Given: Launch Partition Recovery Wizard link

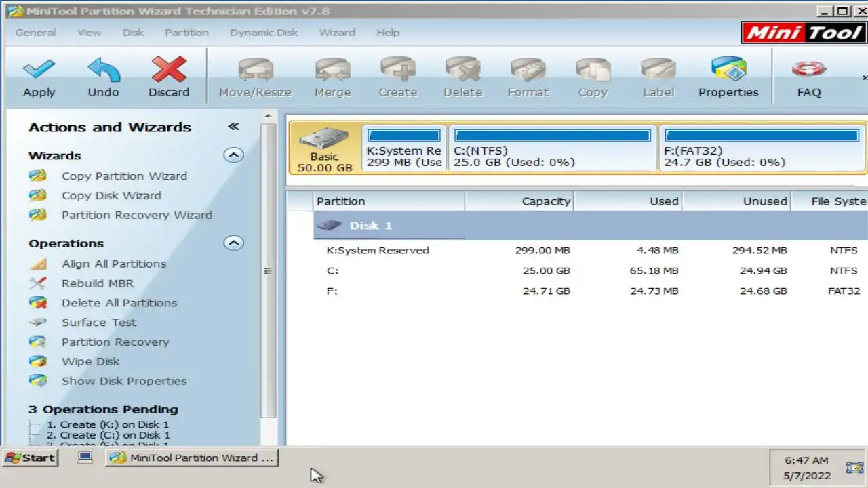Looking at the screenshot, I should pos(137,216).
